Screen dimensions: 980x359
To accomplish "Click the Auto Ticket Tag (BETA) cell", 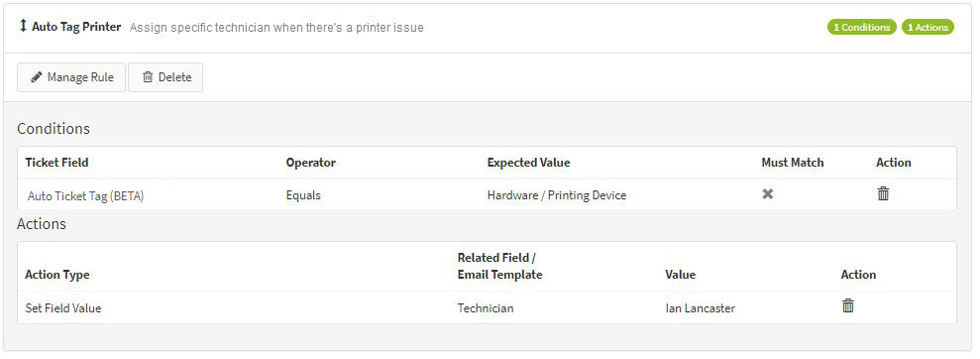I will (85, 195).
